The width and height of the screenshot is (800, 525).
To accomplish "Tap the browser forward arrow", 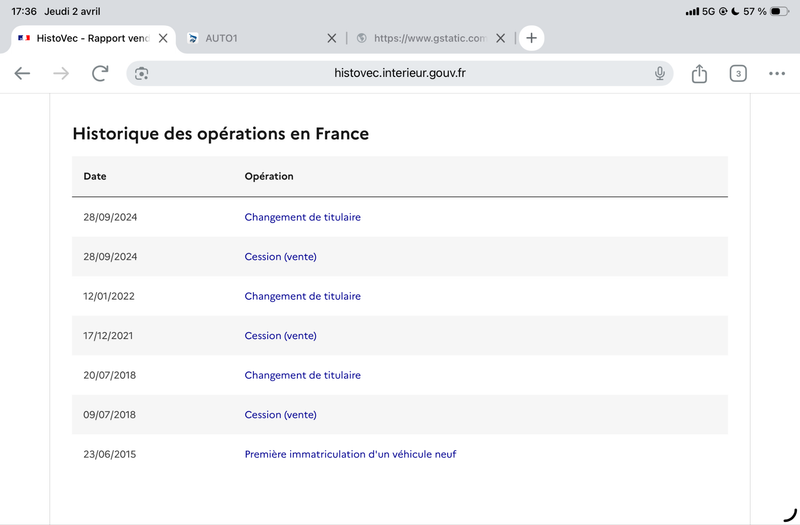I will 61,74.
